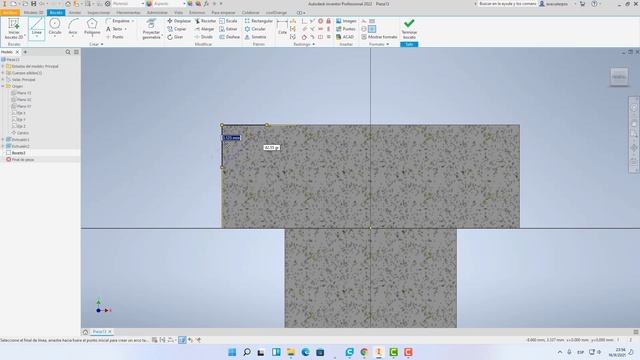This screenshot has height=360, width=640.
Task: Click the Buscar en la ayuda search field
Action: click(507, 4)
